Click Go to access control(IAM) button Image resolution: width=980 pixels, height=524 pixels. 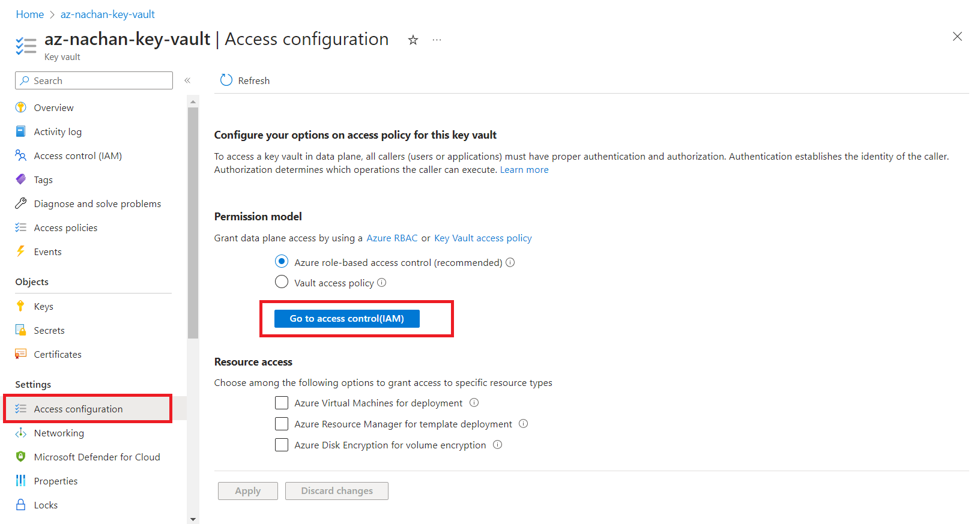[346, 319]
